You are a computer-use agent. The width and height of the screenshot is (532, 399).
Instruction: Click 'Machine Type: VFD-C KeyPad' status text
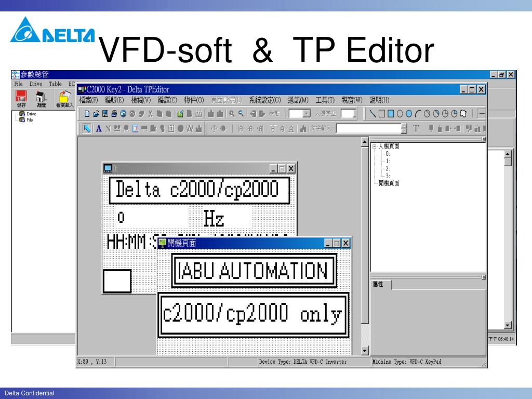click(x=407, y=362)
